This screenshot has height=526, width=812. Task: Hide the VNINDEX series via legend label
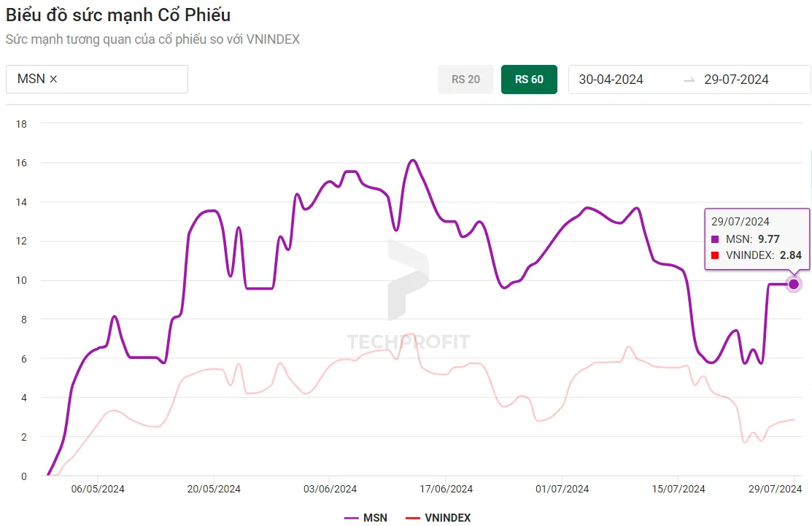coord(447,518)
